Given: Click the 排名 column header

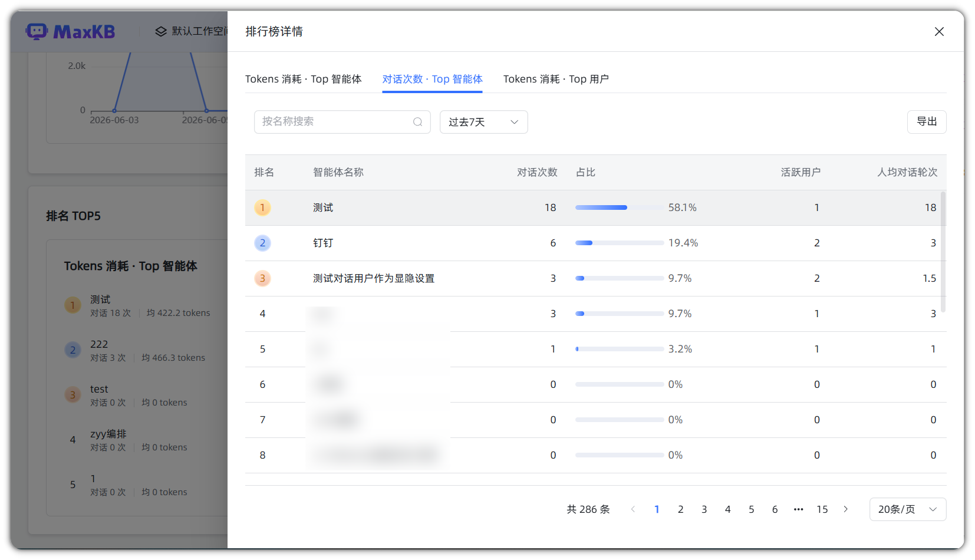Looking at the screenshot, I should pos(264,172).
